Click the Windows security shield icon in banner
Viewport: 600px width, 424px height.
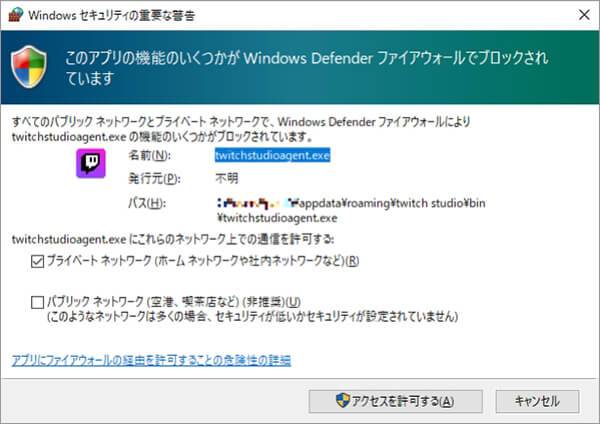pyautogui.click(x=29, y=67)
